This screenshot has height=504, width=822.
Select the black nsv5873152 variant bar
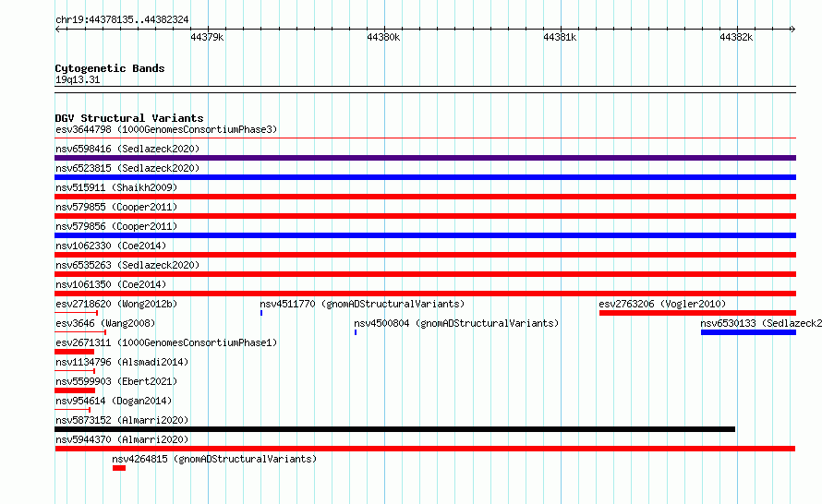(394, 429)
